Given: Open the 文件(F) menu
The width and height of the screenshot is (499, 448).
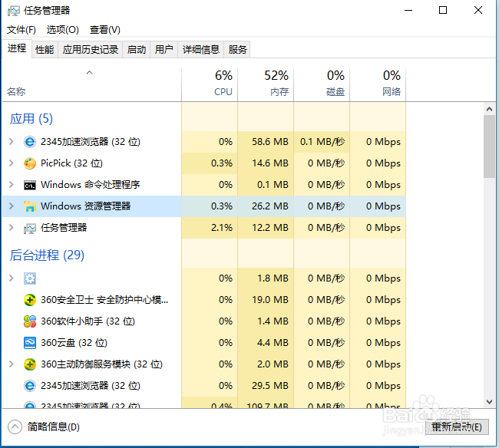Looking at the screenshot, I should (x=21, y=30).
